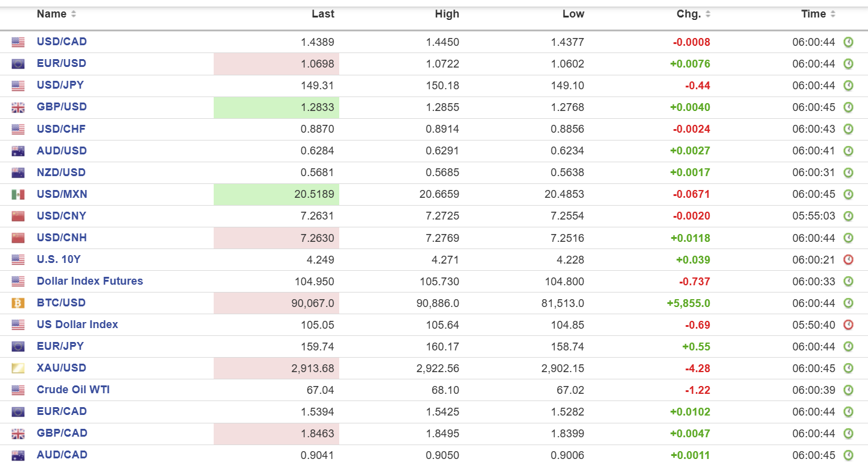Open the EUR/USD pair link
The image size is (868, 462).
(x=62, y=63)
